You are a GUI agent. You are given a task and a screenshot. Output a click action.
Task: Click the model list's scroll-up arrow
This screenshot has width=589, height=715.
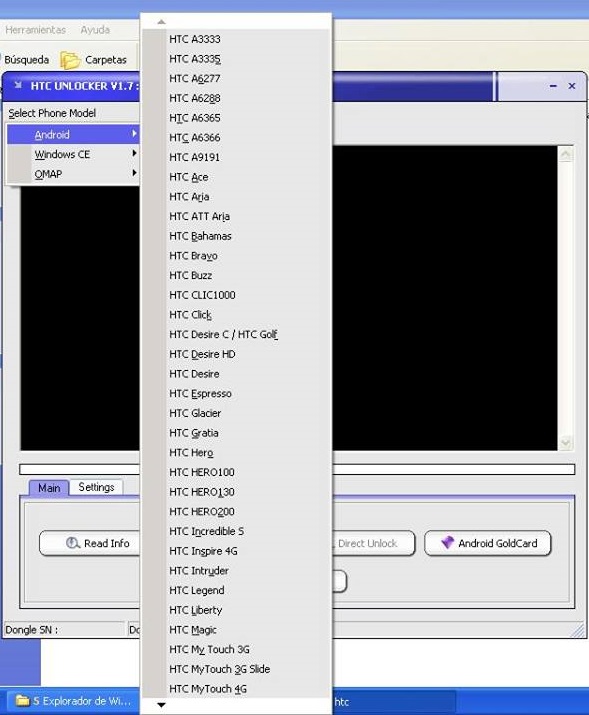tap(161, 22)
